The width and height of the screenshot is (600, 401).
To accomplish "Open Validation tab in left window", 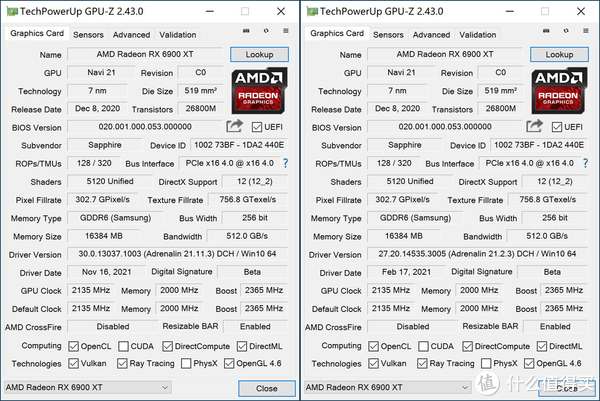I will (178, 35).
